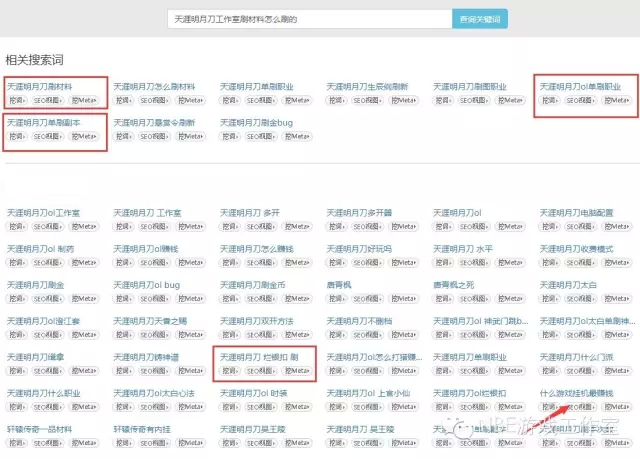
Task: Open the 天涯明月刀刷材料 related keyword link
Action: 40,87
